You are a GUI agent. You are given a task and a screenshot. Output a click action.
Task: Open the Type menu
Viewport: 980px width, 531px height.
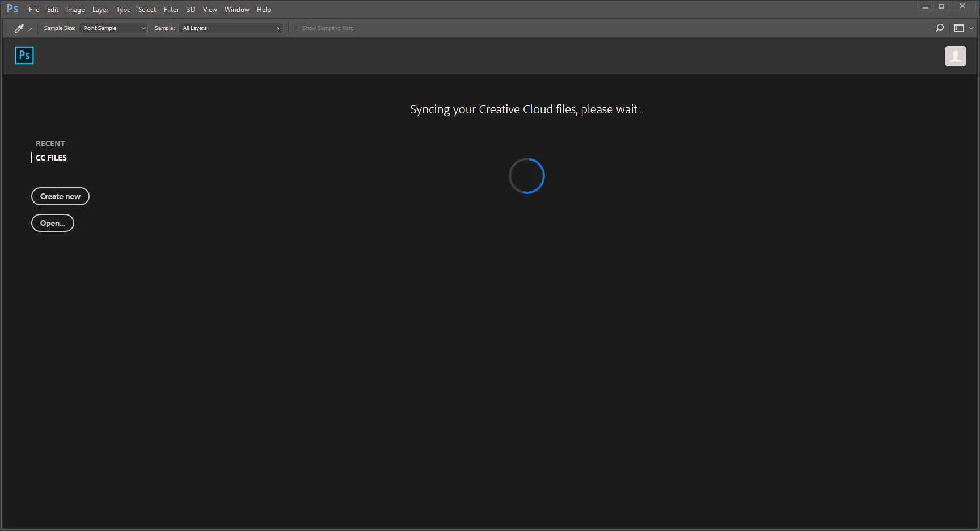(x=123, y=10)
